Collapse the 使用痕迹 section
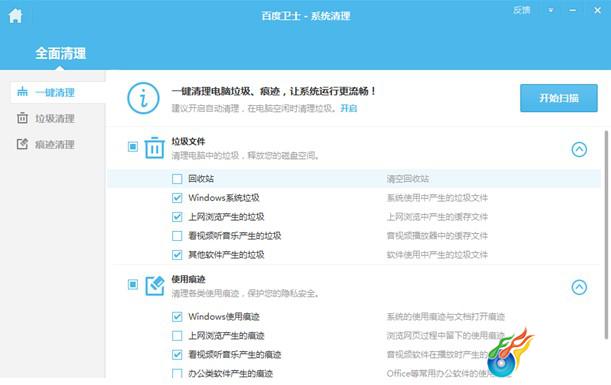The width and height of the screenshot is (611, 385). click(x=579, y=287)
